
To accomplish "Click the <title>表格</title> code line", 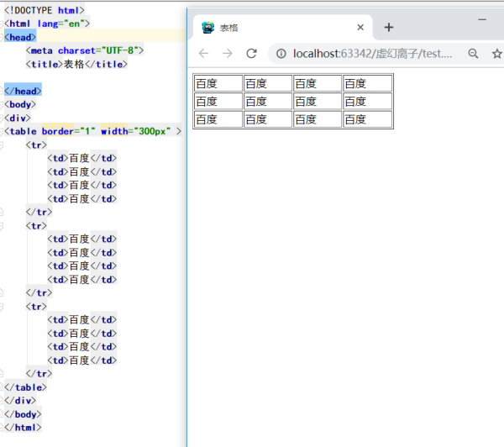I will pyautogui.click(x=76, y=65).
